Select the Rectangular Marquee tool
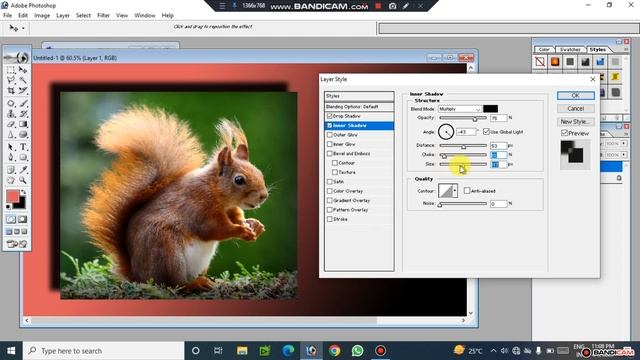 pyautogui.click(x=11, y=70)
